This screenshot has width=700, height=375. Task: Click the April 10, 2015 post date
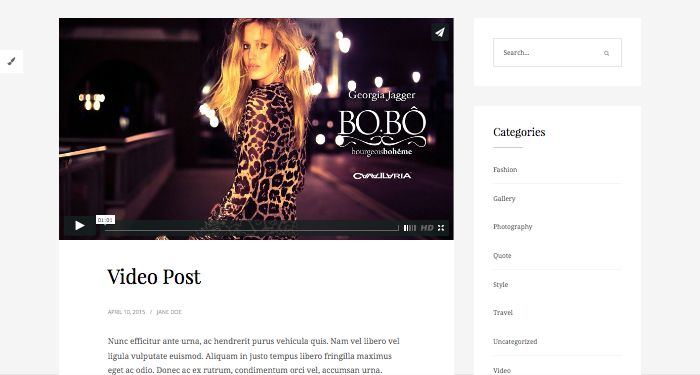(126, 312)
